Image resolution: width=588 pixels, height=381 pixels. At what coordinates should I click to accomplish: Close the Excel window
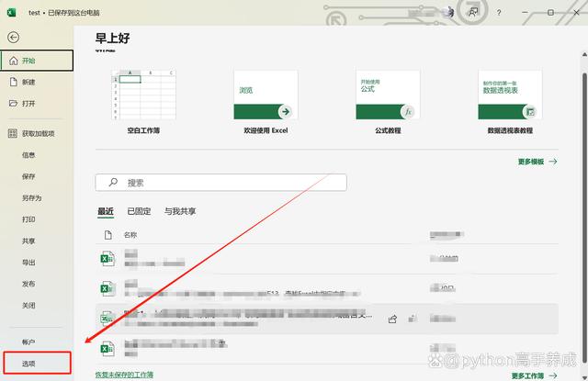[576, 12]
